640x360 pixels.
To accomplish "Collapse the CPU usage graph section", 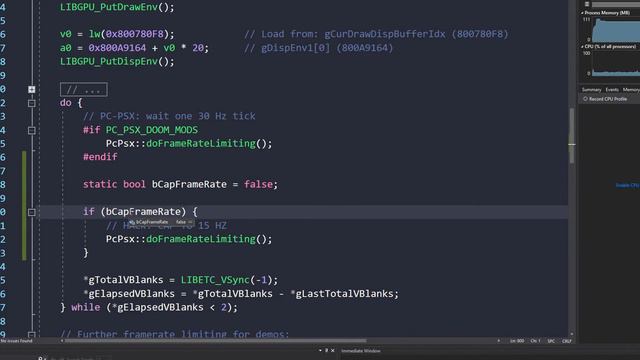I will coord(582,47).
